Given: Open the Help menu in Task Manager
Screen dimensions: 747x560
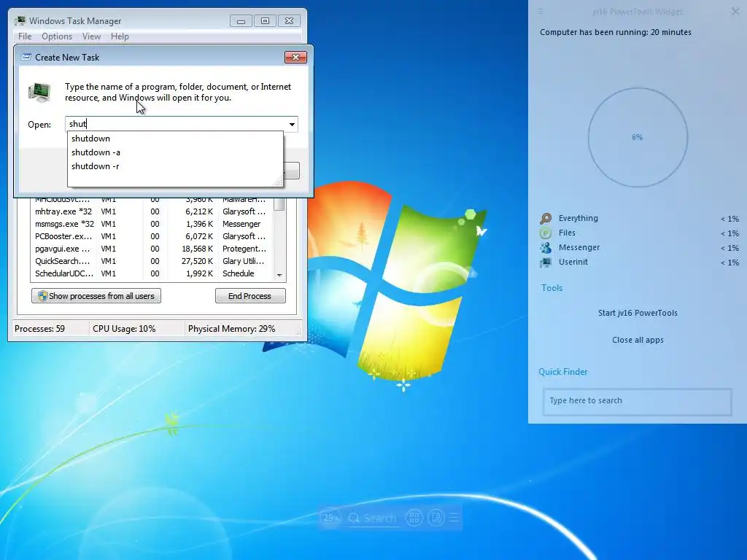Looking at the screenshot, I should tap(120, 36).
